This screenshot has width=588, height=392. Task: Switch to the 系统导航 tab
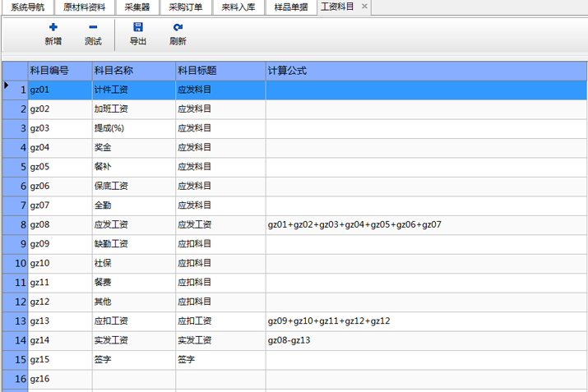(x=27, y=7)
